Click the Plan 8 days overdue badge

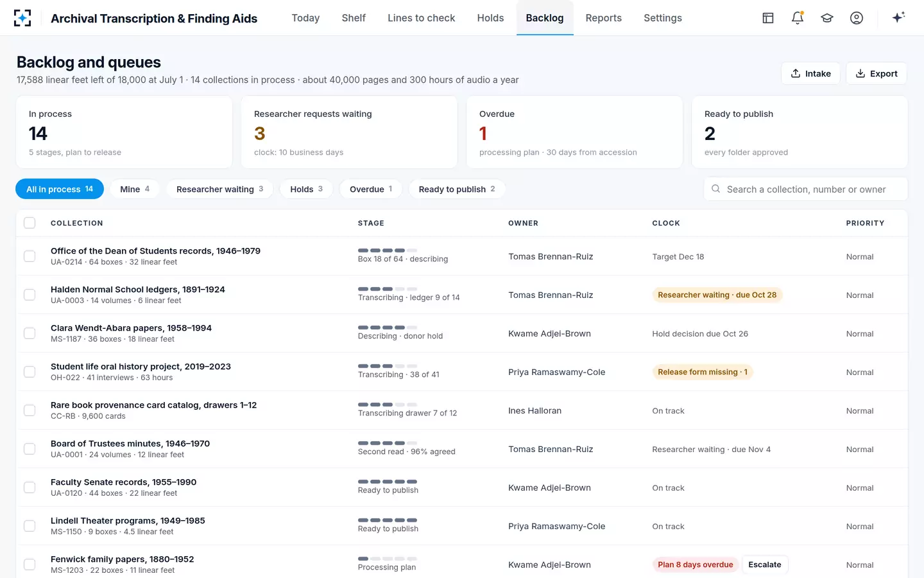pos(696,565)
